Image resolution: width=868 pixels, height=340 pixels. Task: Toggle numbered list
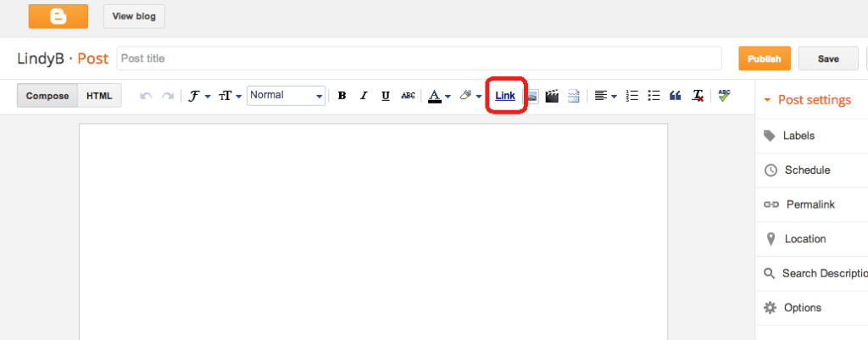(x=632, y=96)
